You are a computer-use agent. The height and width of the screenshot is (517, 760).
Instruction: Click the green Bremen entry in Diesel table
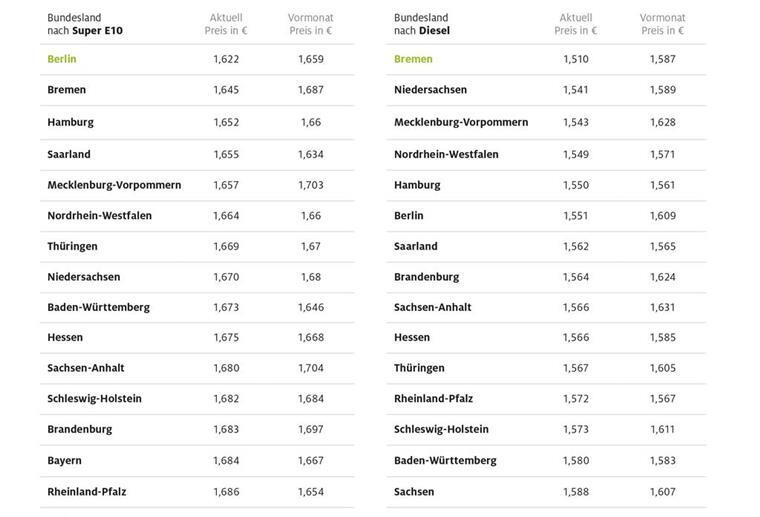(x=413, y=59)
